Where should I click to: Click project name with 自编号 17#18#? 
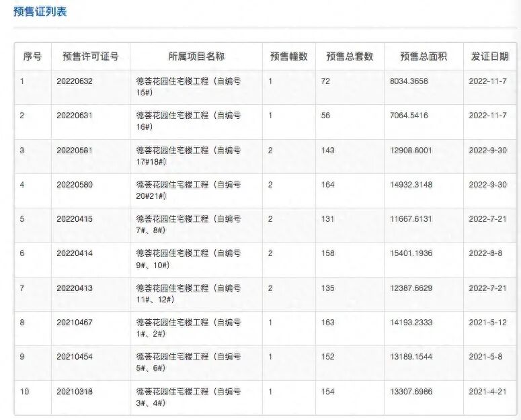[x=188, y=156]
